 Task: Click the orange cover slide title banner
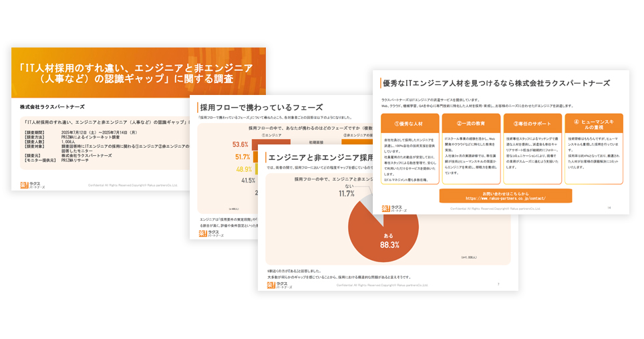coord(138,73)
